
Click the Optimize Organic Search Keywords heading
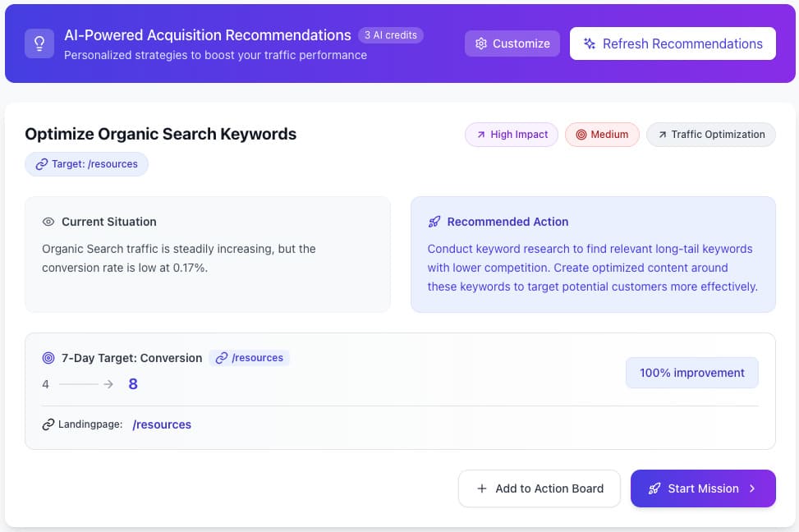(160, 134)
